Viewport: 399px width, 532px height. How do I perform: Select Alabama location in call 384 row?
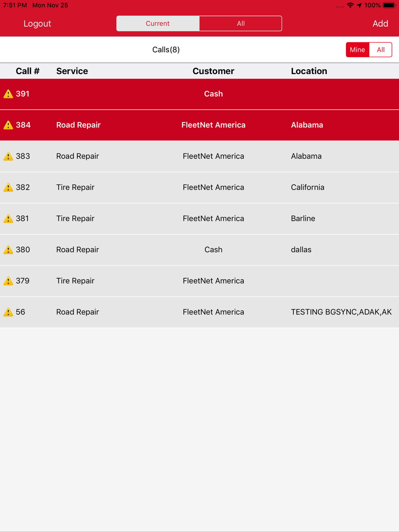(307, 125)
